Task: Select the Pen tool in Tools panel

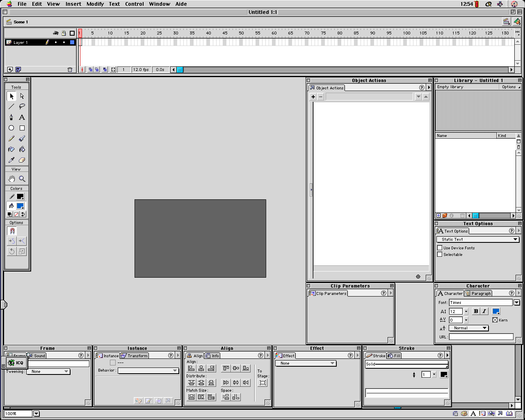Action: [x=11, y=117]
